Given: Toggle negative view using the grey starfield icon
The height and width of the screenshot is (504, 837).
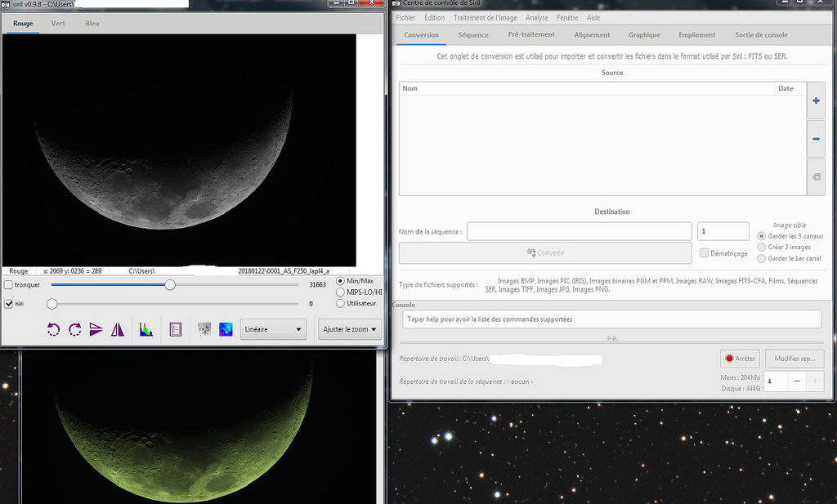Looking at the screenshot, I should pos(204,329).
